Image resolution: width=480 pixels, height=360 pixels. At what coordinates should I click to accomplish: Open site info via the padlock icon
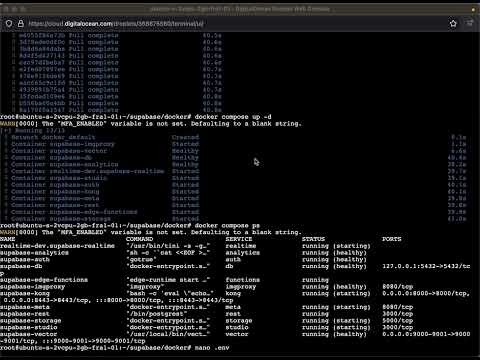click(21, 24)
